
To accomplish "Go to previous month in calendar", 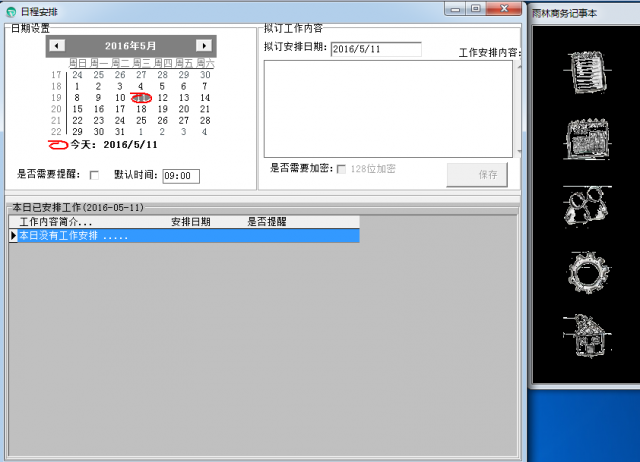I will pyautogui.click(x=57, y=45).
